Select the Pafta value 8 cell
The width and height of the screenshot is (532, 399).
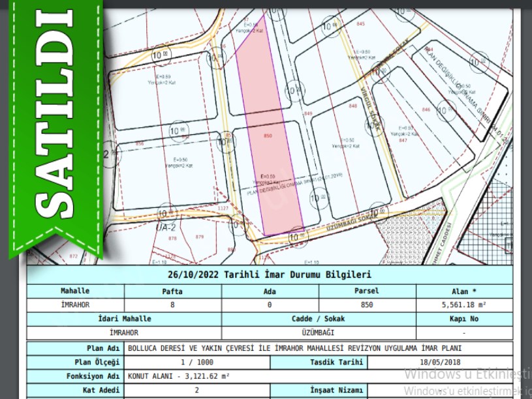click(172, 304)
